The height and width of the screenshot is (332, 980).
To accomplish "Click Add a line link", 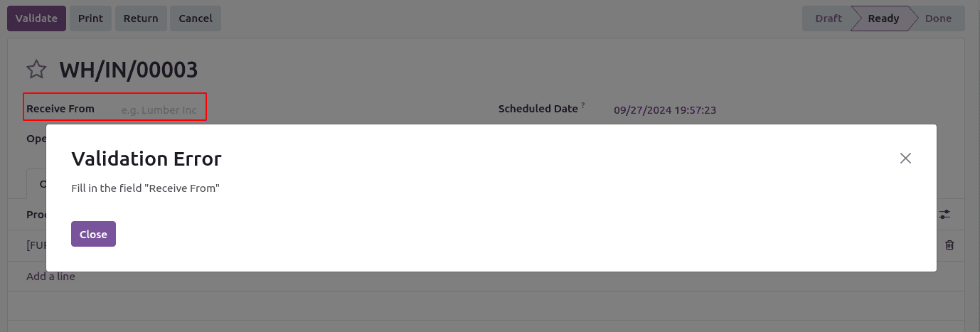I will click(50, 277).
